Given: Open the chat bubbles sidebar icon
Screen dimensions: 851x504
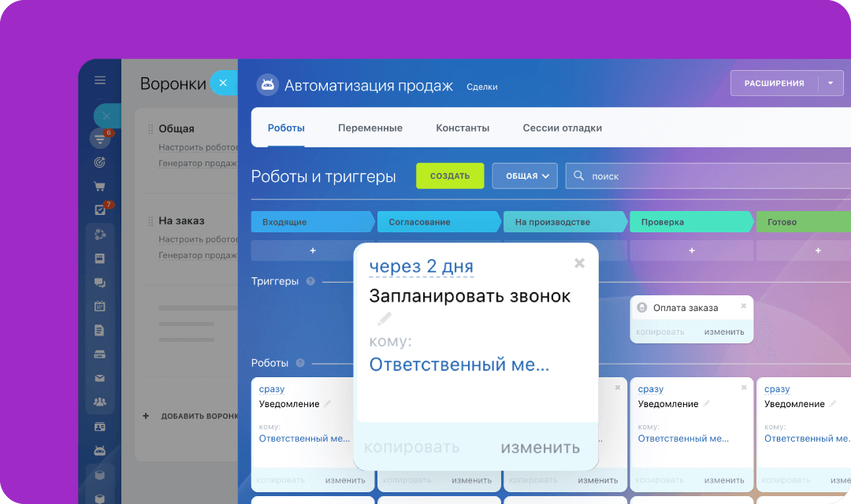Looking at the screenshot, I should coord(100,283).
